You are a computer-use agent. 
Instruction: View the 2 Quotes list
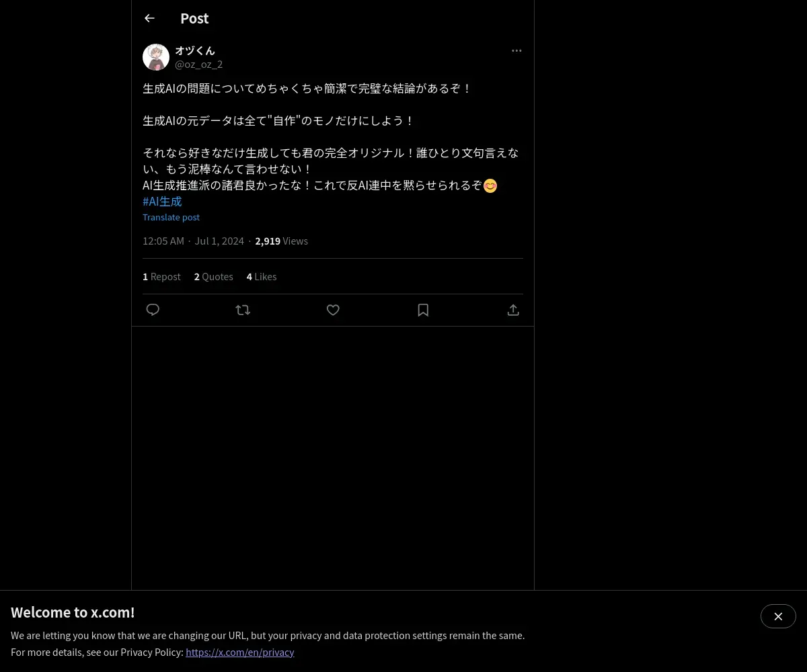(214, 276)
